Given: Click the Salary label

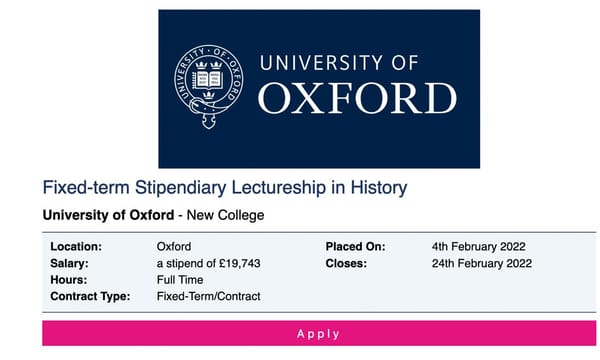Looking at the screenshot, I should [x=69, y=263].
